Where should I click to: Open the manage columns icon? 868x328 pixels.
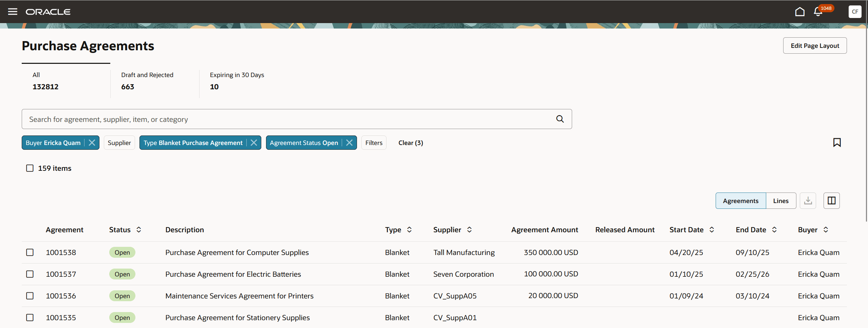tap(831, 200)
